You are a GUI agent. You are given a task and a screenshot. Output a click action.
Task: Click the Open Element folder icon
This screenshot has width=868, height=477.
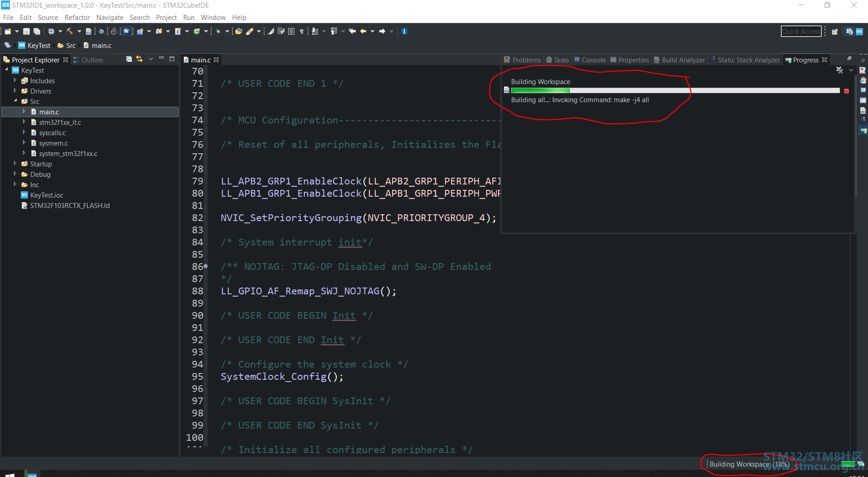click(x=238, y=31)
